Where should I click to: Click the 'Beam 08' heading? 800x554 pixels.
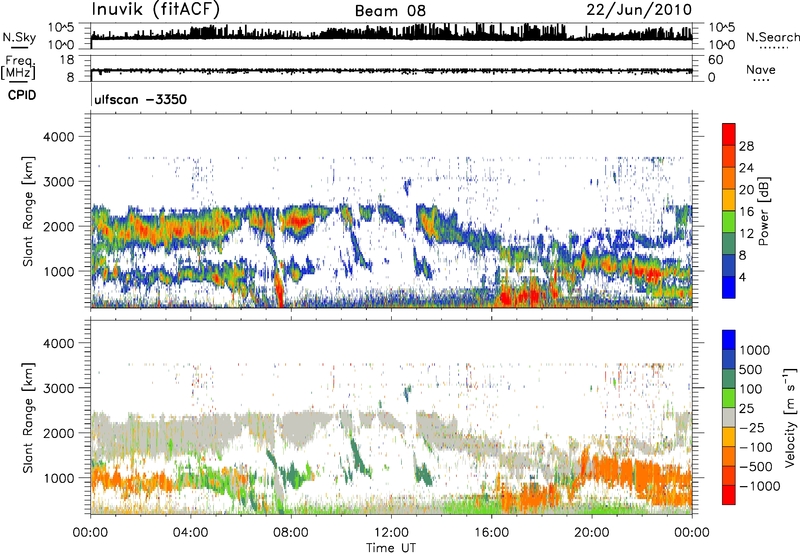click(x=390, y=11)
